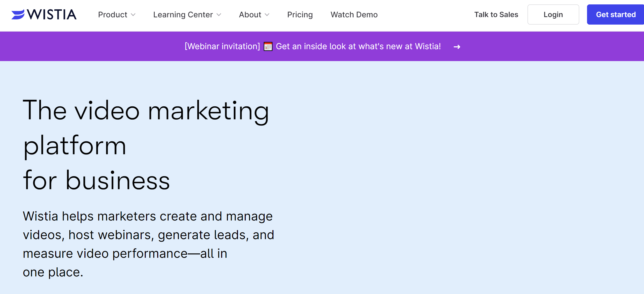Go to the Pricing page
Viewport: 644px width, 294px height.
coord(300,14)
